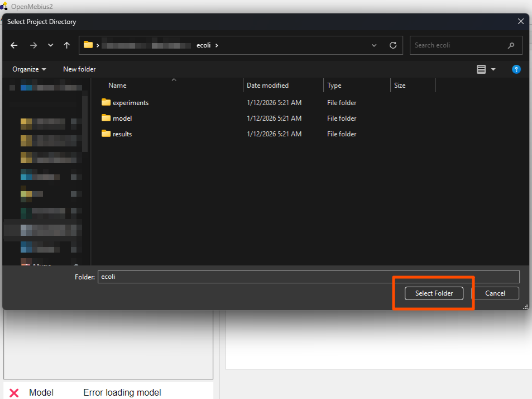Click the Folder name input field

pyautogui.click(x=308, y=277)
